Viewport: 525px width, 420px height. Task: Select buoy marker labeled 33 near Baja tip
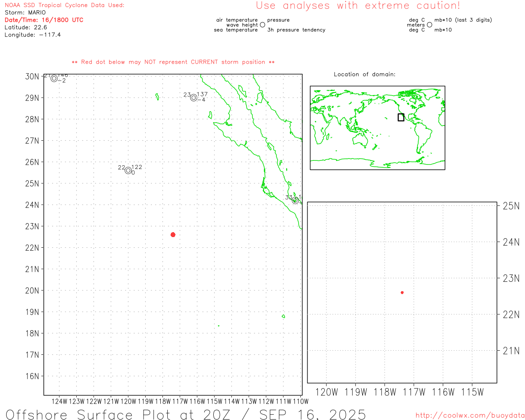[x=295, y=200]
